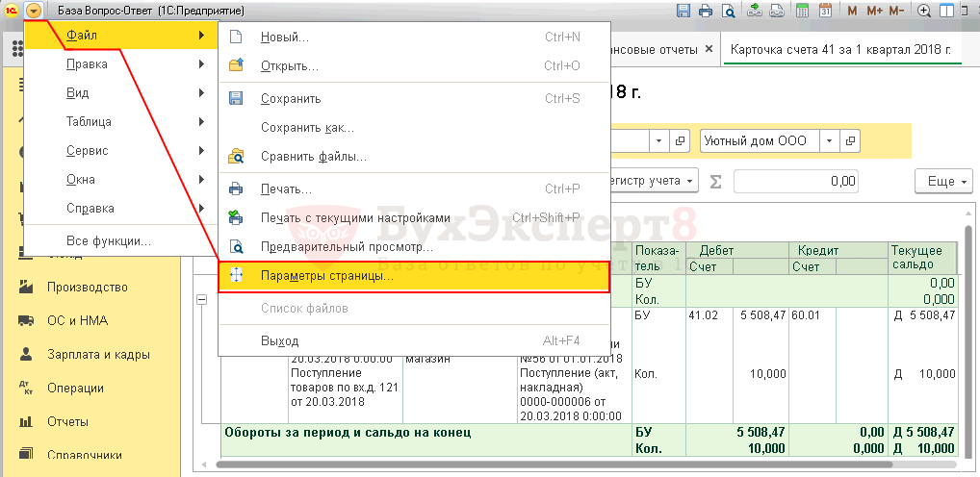Image resolution: width=980 pixels, height=477 pixels.
Task: Click the printer icon beside Печать...
Action: coord(236,188)
